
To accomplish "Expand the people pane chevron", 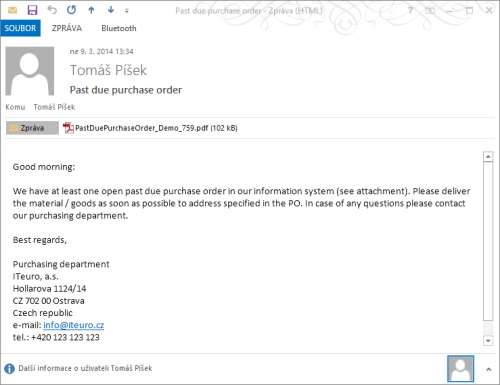I will (x=488, y=369).
